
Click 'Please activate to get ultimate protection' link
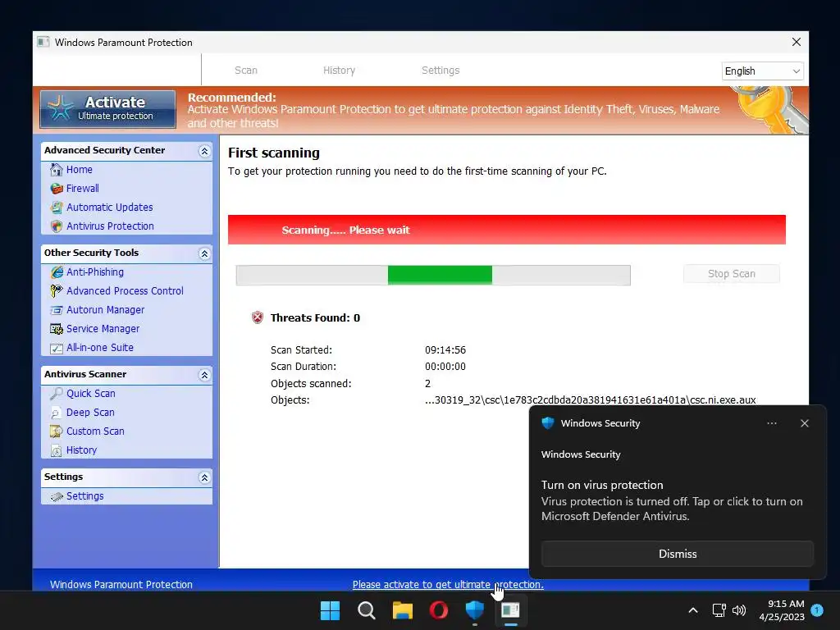pos(448,584)
